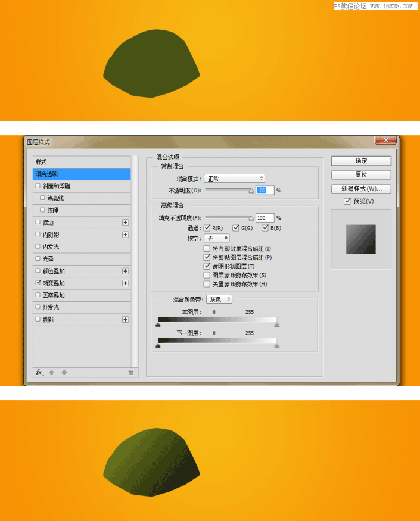Click the plus icon beside 内阴影
The width and height of the screenshot is (420, 521).
pos(125,235)
